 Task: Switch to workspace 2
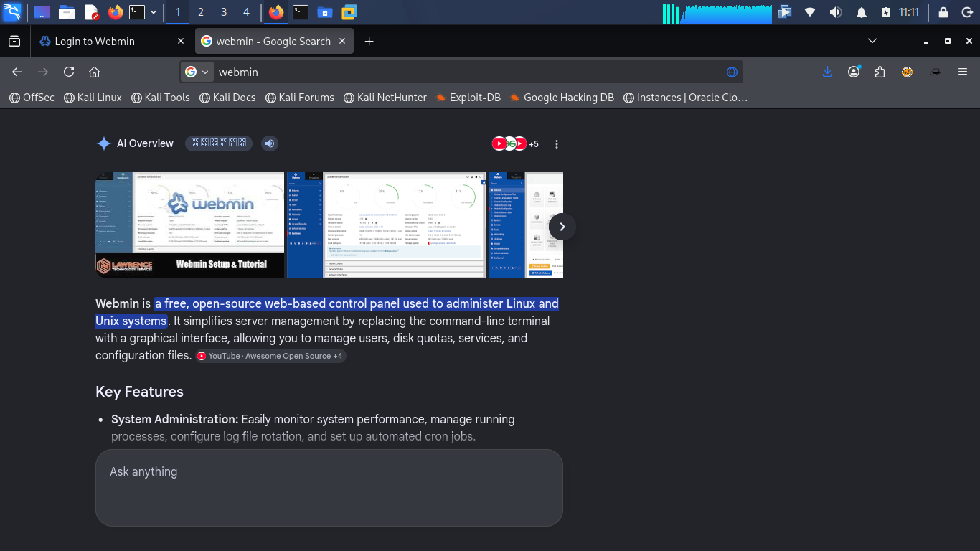(201, 12)
